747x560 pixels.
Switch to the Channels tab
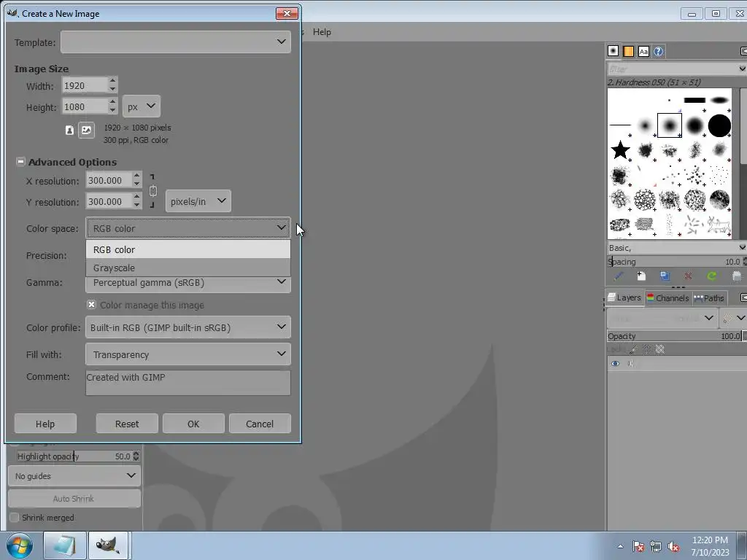tap(668, 298)
